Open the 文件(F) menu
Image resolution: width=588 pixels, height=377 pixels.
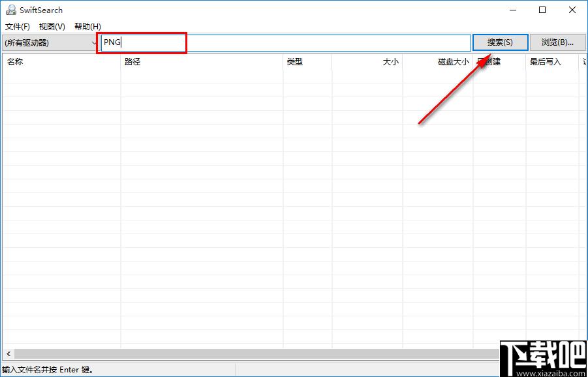18,27
